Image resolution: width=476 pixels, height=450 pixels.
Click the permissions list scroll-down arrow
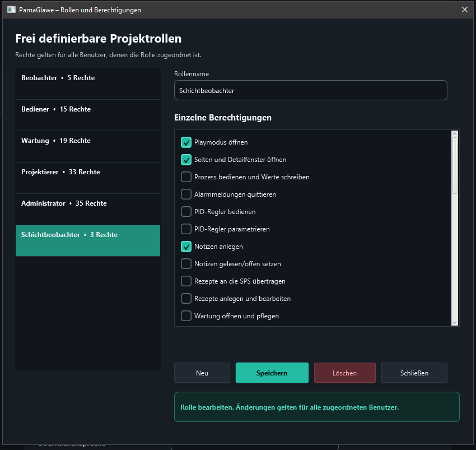[455, 323]
